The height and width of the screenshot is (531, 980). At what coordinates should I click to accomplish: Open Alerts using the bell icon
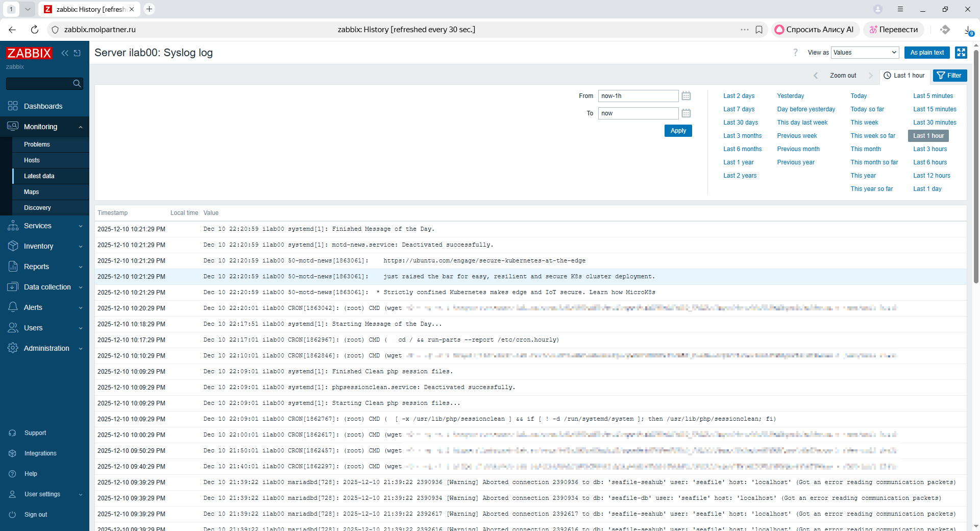pos(13,307)
